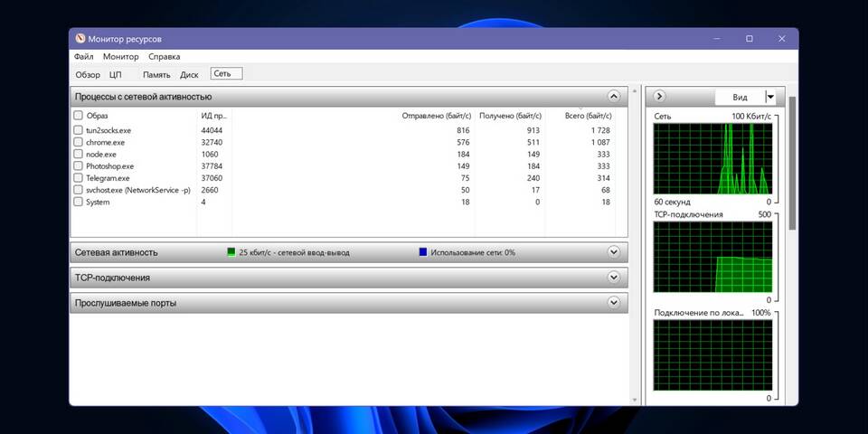Expand the TCP-подключения section
The height and width of the screenshot is (434, 868).
614,278
